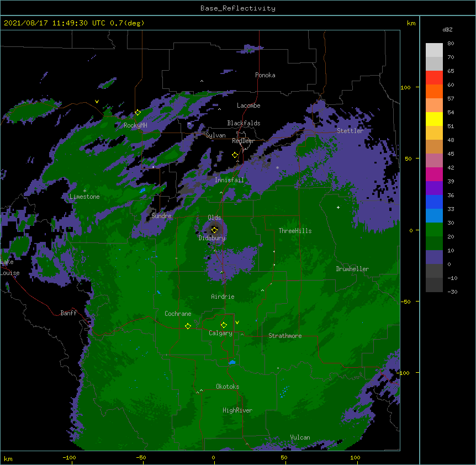
Task: Click the Drumheller city label
Action: [x=352, y=269]
